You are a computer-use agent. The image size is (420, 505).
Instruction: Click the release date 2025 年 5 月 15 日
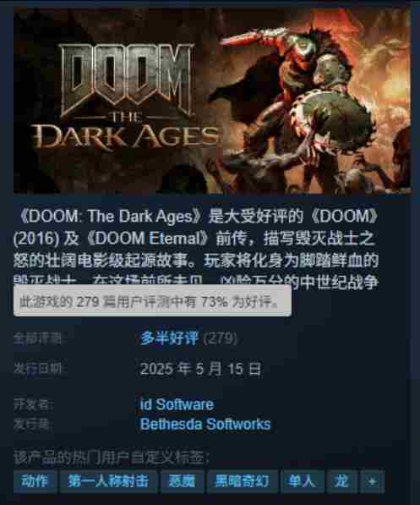click(x=201, y=369)
